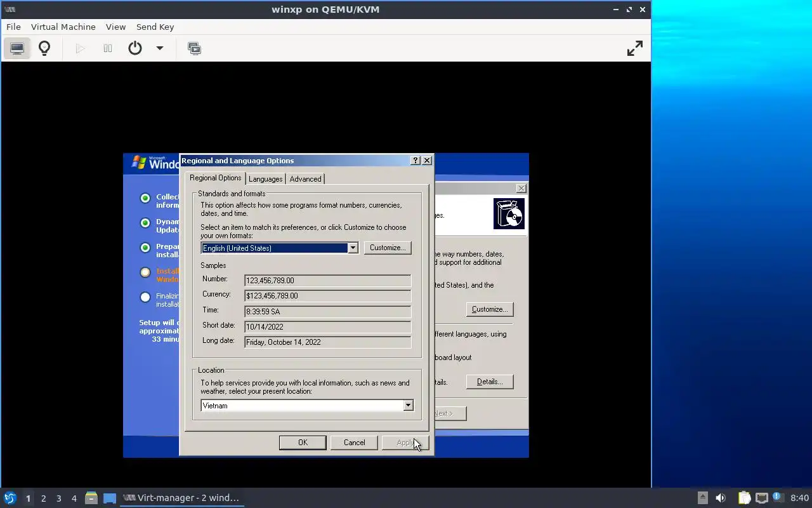Expand the English (United States) format dropdown
The height and width of the screenshot is (508, 812).
(353, 248)
